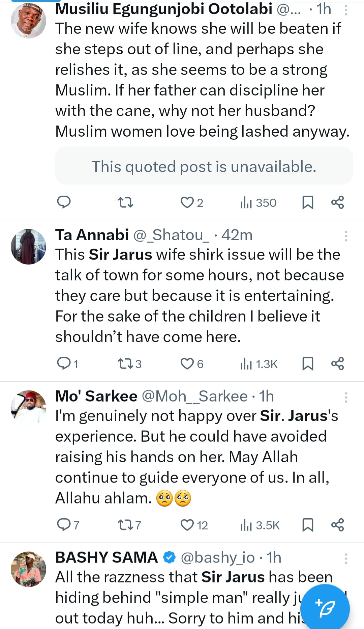This screenshot has width=364, height=629.
Task: Repost Musiliu Egungunjobi's post
Action: (125, 202)
